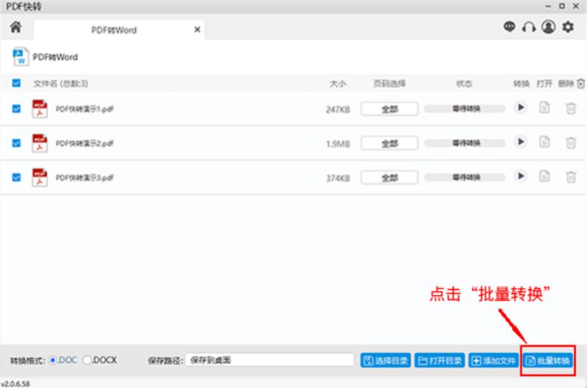Click status bar of PDF快转演示2.pdf
The height and width of the screenshot is (388, 588).
465,143
